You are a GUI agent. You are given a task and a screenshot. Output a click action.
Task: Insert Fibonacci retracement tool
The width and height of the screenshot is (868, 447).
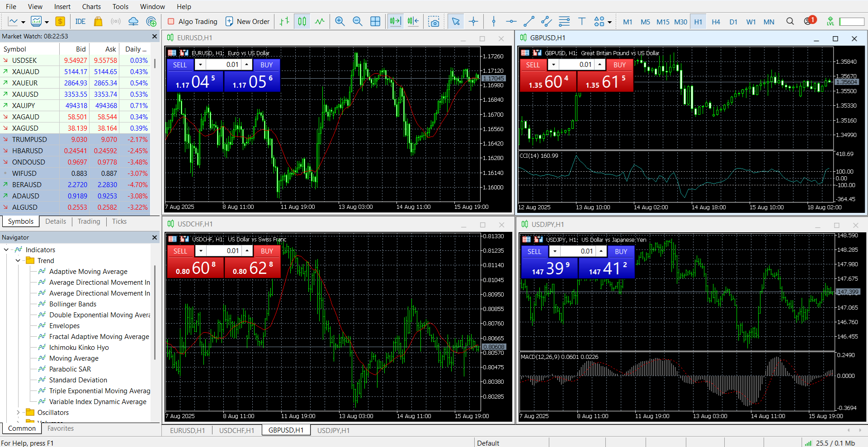click(564, 21)
